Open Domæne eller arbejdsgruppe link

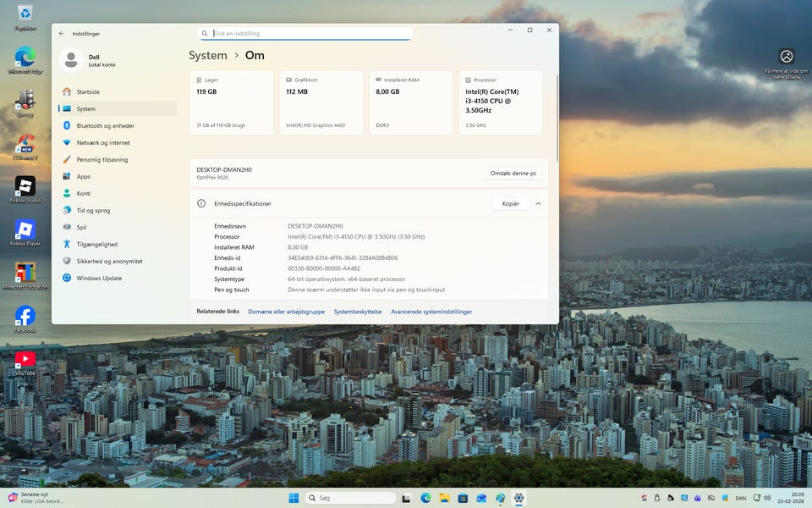pyautogui.click(x=286, y=312)
